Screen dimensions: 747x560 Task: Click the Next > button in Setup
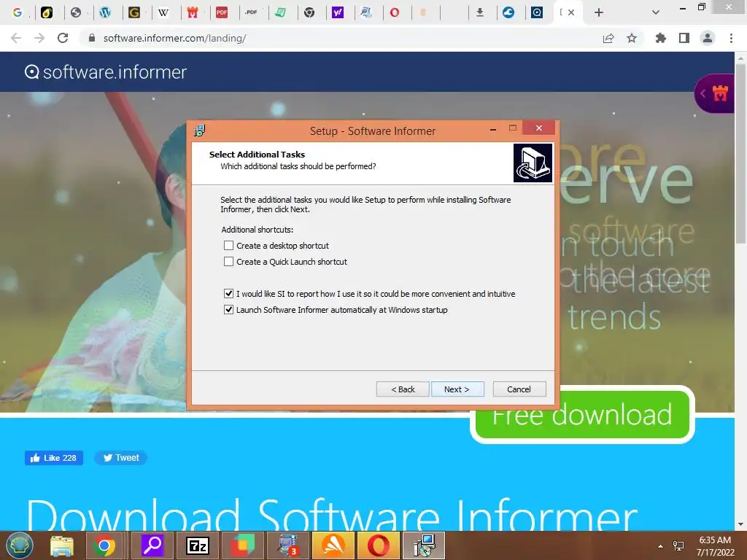coord(457,389)
